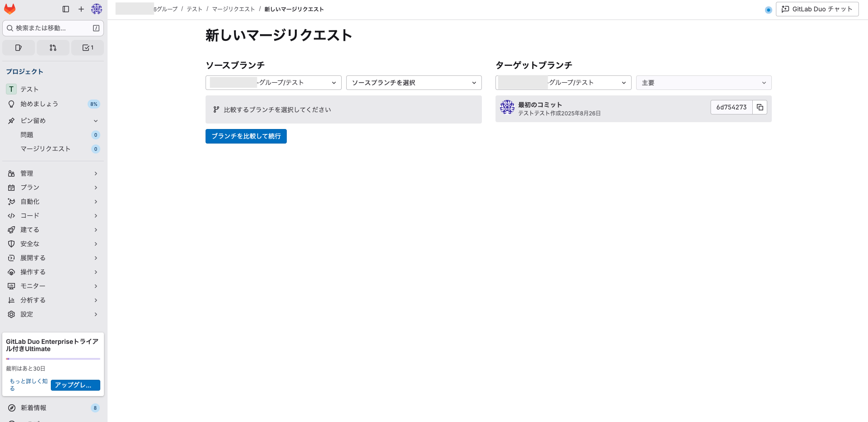Screen dimensions: 868x422
Task: Expand the 操作する operate menu
Action: coord(53,272)
